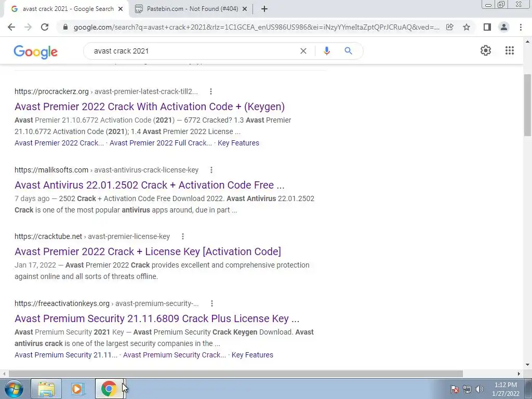Open the Google apps grid
The height and width of the screenshot is (399, 532).
coord(510,50)
